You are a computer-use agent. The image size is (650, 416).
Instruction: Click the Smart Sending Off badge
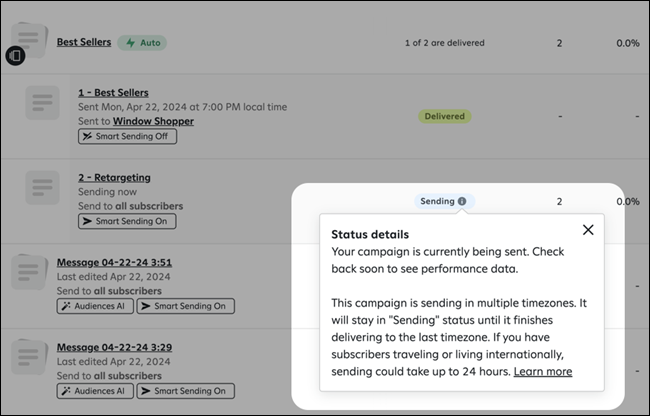click(x=128, y=136)
